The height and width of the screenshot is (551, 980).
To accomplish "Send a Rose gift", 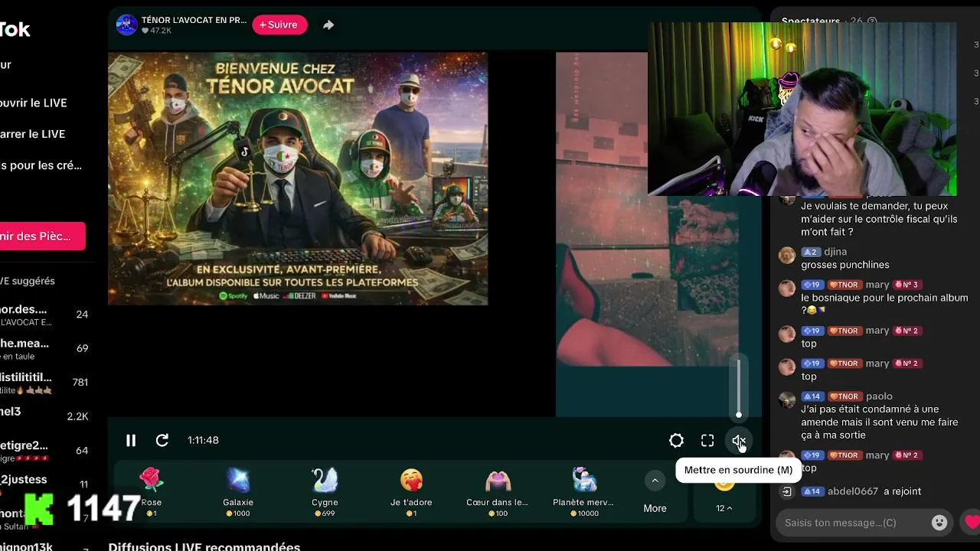I will pyautogui.click(x=152, y=491).
